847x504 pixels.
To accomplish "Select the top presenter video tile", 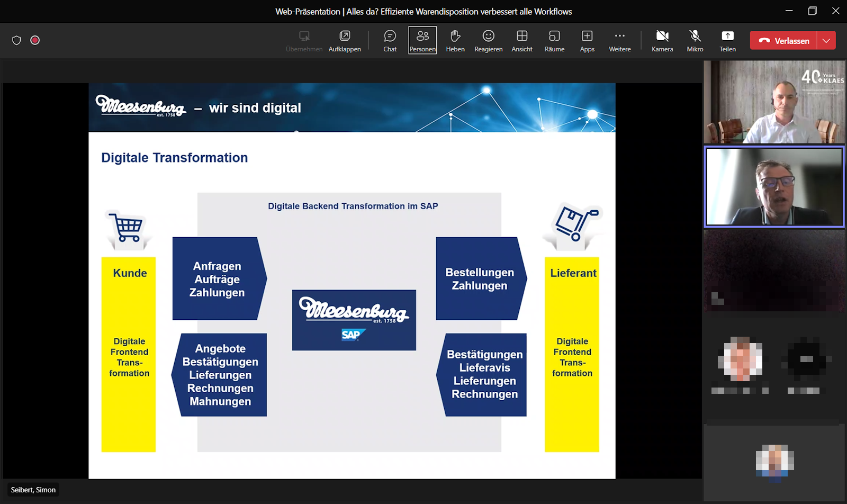I will pyautogui.click(x=774, y=102).
